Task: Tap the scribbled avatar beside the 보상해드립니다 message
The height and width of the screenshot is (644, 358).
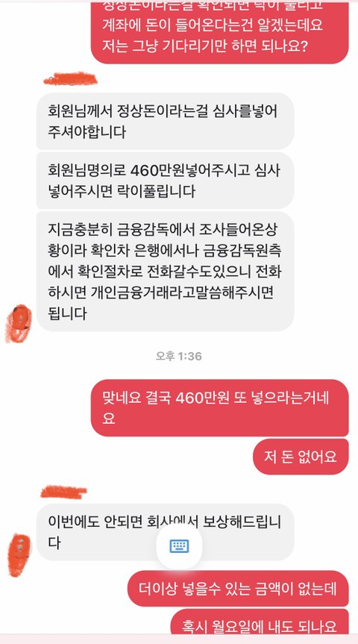Action: point(19,555)
